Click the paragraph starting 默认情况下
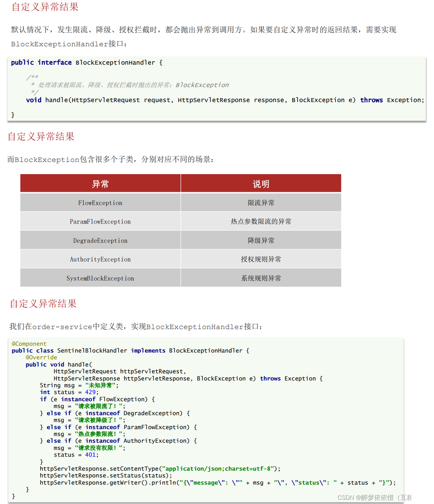The width and height of the screenshot is (434, 504). pos(203,30)
